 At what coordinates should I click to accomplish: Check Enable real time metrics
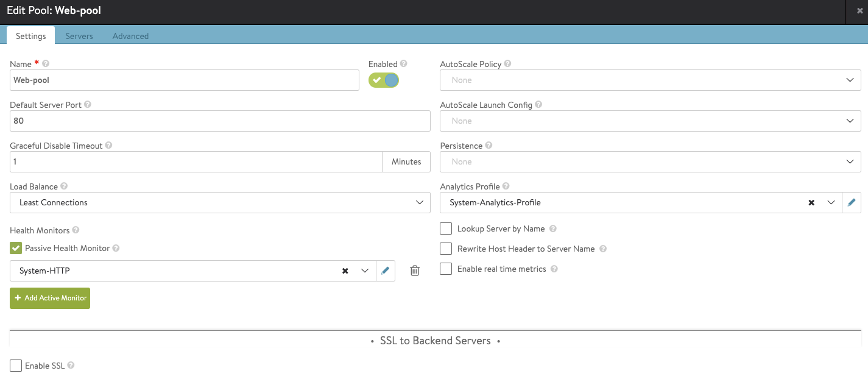pos(446,269)
